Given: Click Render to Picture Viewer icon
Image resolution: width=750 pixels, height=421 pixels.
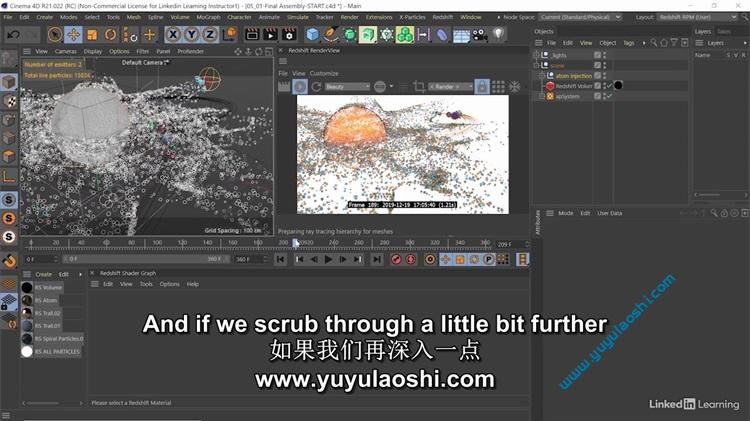Looking at the screenshot, I should point(270,34).
